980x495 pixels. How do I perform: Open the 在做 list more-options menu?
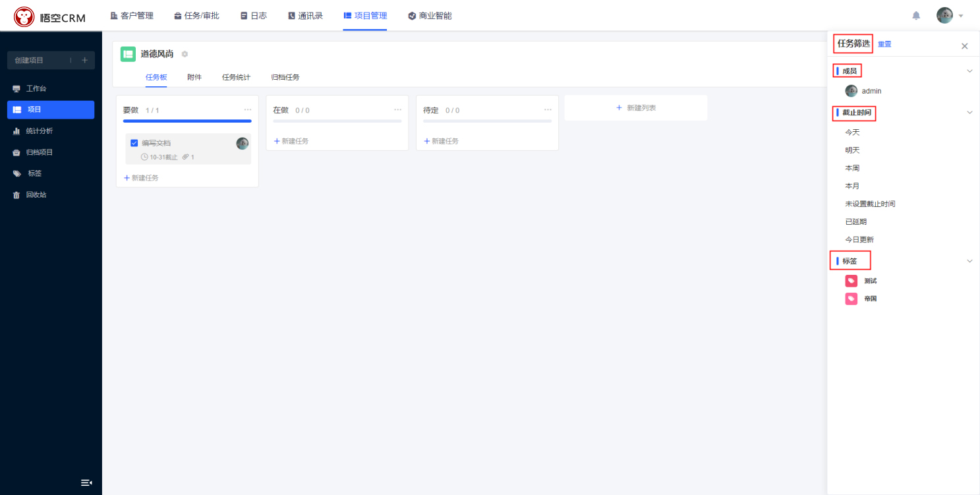click(398, 109)
